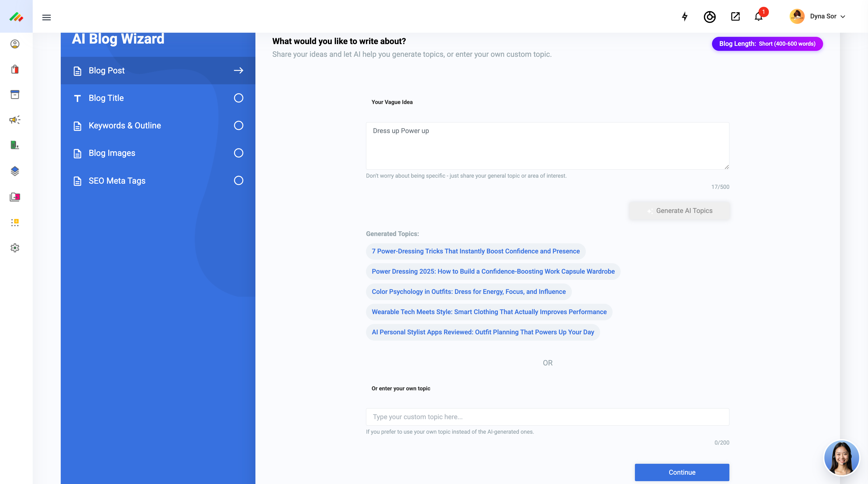Select the SEO Meta Tags step
Screen dimensions: 868x484
click(x=158, y=181)
